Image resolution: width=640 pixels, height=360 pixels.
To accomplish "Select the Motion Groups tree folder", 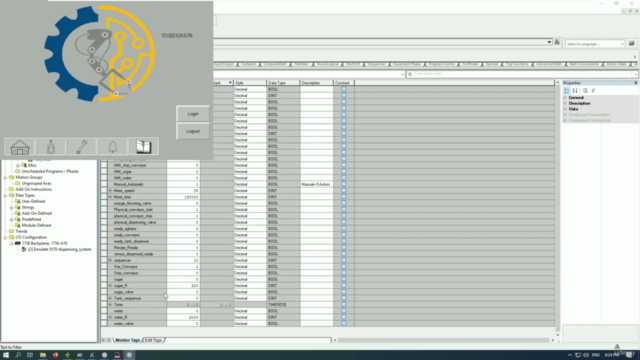I will coord(29,177).
